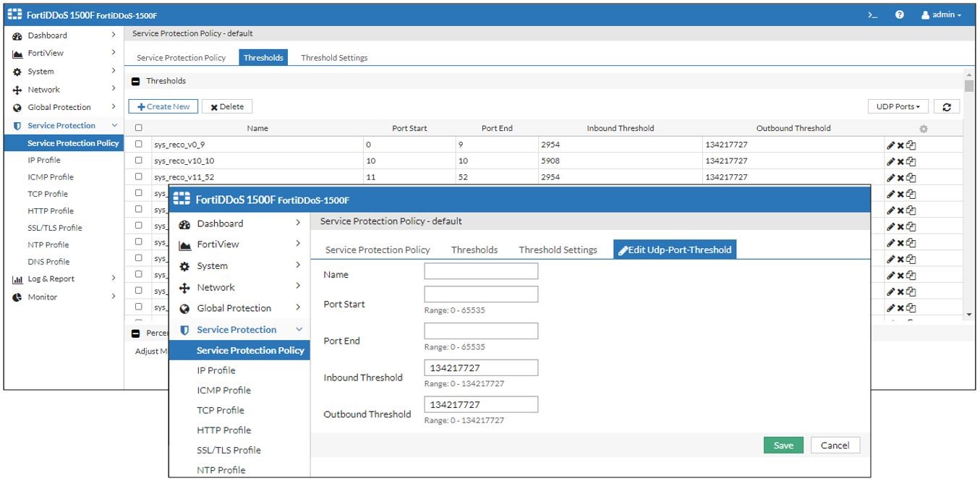Click the Inbound Threshold input field
Image resolution: width=980 pixels, height=481 pixels.
pos(481,368)
